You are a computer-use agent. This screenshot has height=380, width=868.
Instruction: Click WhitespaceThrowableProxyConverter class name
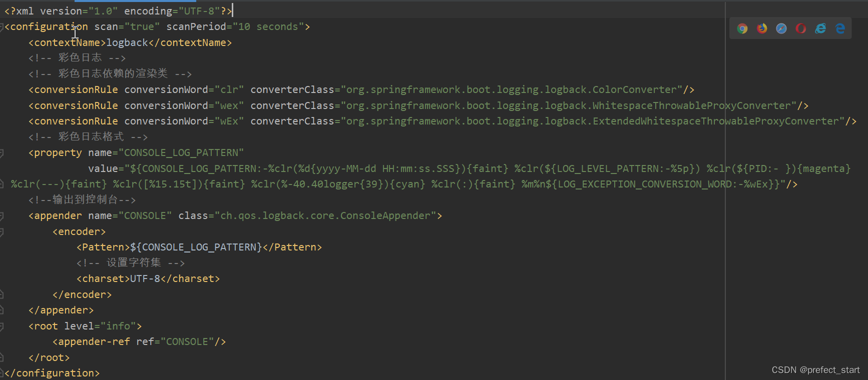[x=692, y=105]
